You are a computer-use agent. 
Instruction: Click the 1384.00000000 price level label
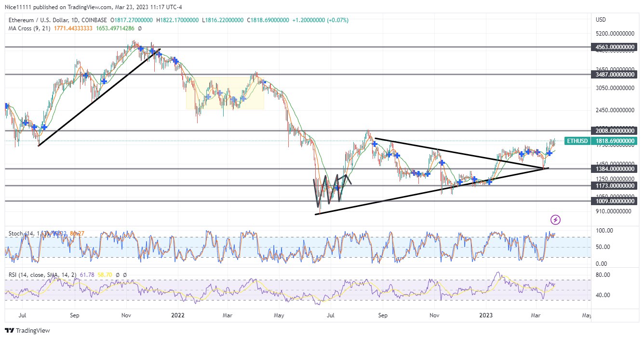(x=613, y=169)
